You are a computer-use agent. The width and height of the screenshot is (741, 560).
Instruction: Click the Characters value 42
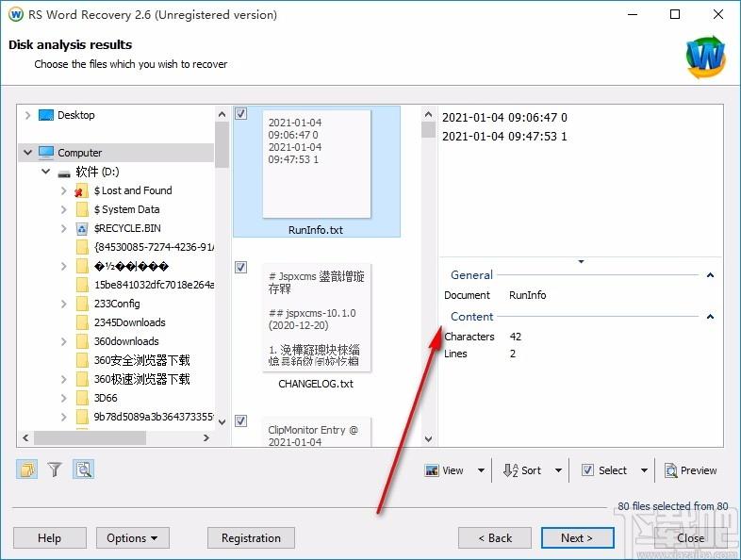point(515,337)
